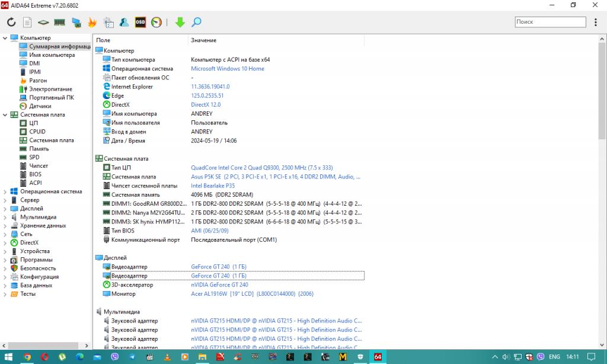Click the flame stability test icon
This screenshot has height=364, width=607.
92,23
